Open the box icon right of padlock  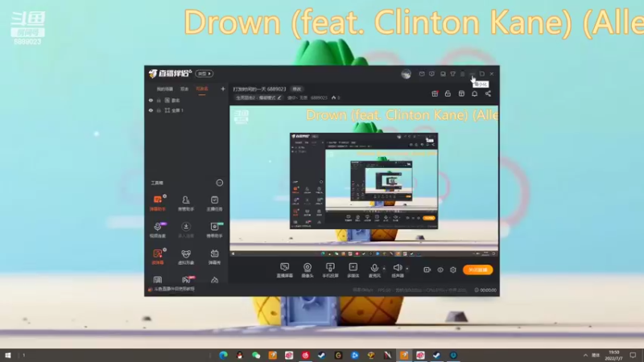461,93
